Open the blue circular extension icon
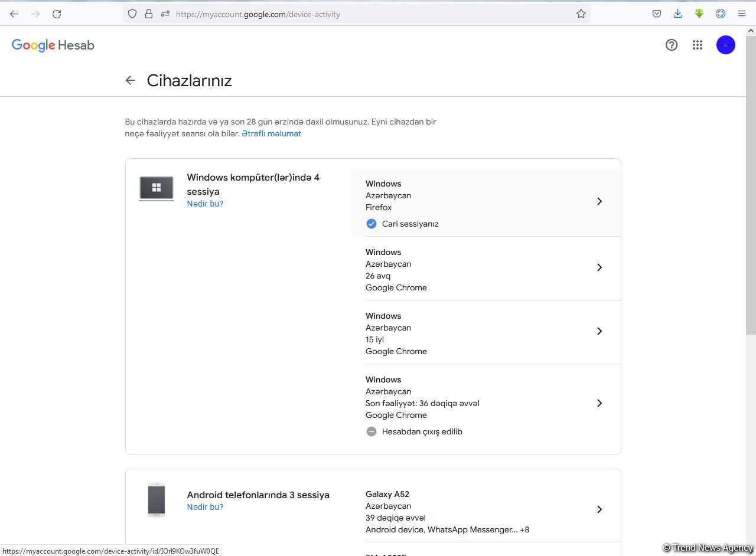The image size is (756, 556). pos(721,14)
